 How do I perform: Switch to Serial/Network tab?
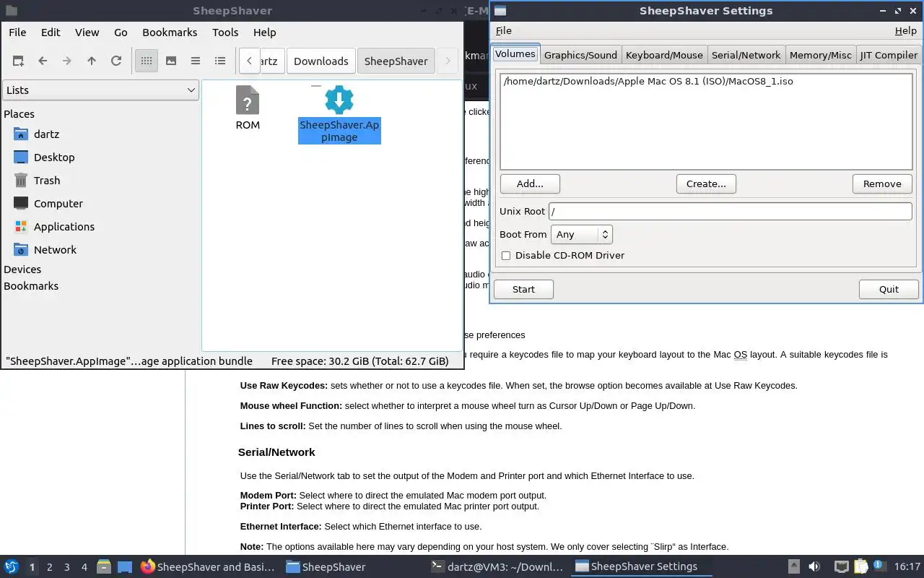(x=746, y=55)
